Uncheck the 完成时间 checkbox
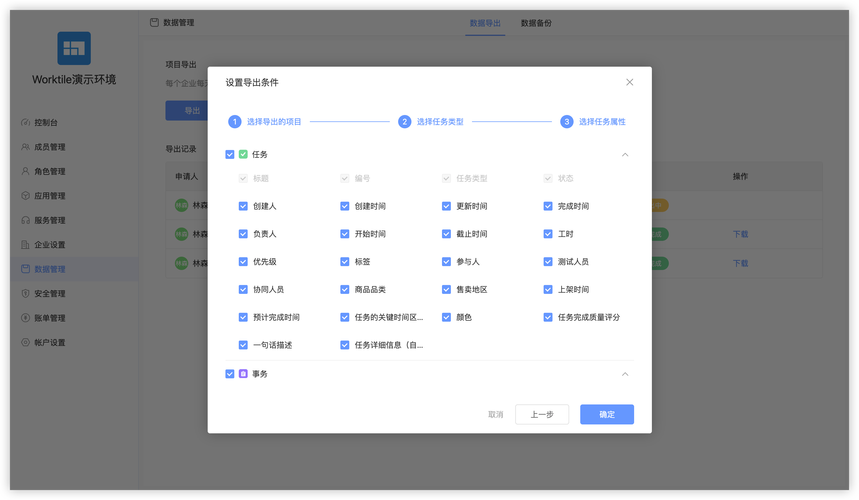 pos(548,206)
